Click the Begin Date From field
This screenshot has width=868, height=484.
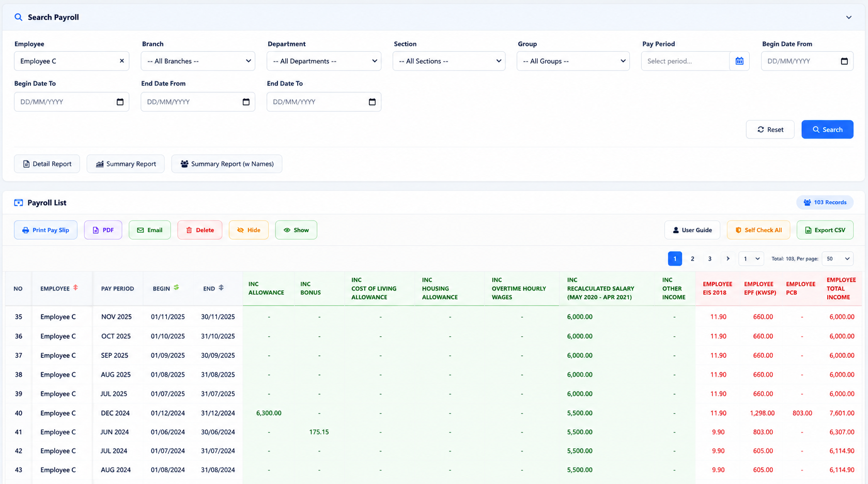807,61
